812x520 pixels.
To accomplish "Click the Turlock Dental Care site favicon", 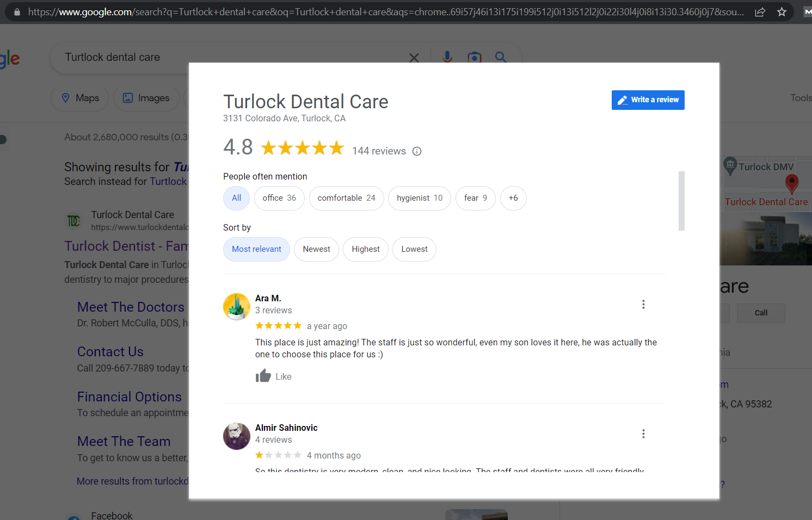I will pos(74,220).
